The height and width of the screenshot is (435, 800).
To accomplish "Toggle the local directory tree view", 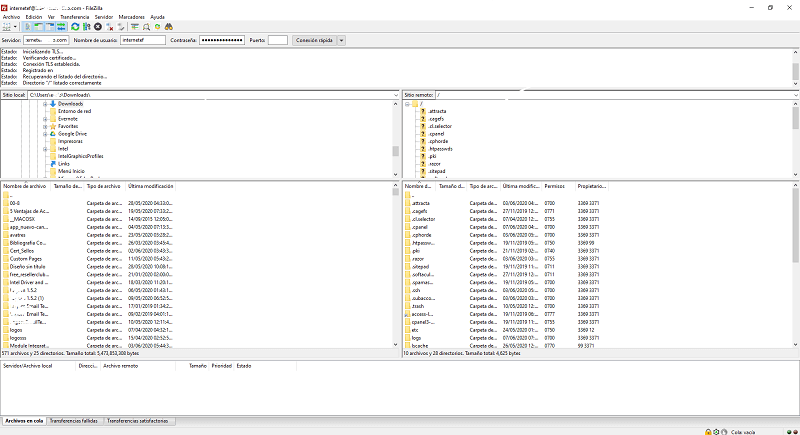I will coord(38,27).
